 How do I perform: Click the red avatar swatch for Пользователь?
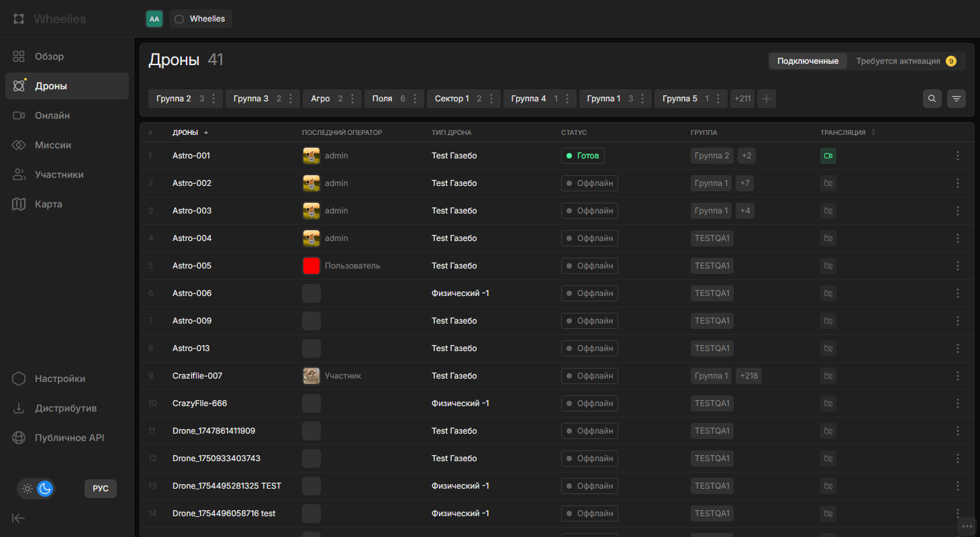pyautogui.click(x=311, y=266)
